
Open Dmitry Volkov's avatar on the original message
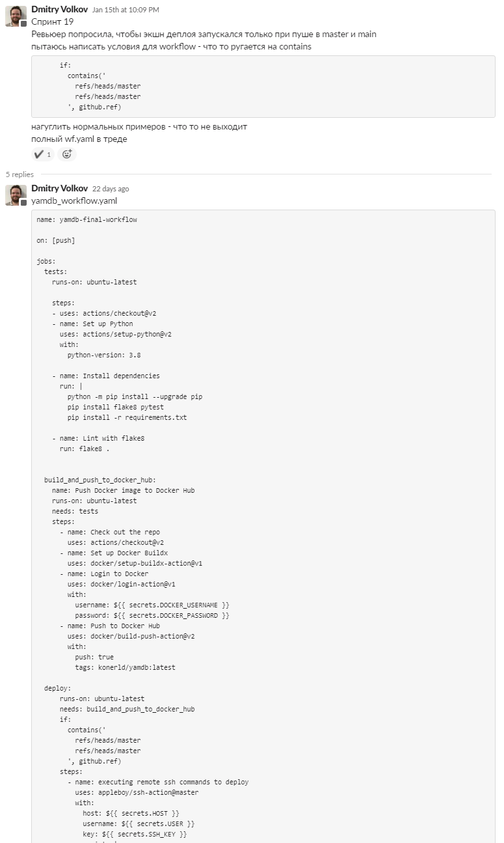coord(16,16)
